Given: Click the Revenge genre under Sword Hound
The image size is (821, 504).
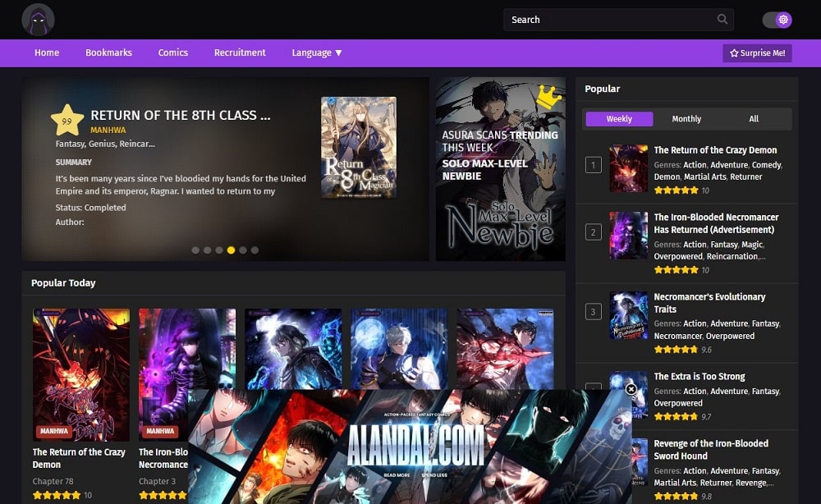Looking at the screenshot, I should point(751,483).
